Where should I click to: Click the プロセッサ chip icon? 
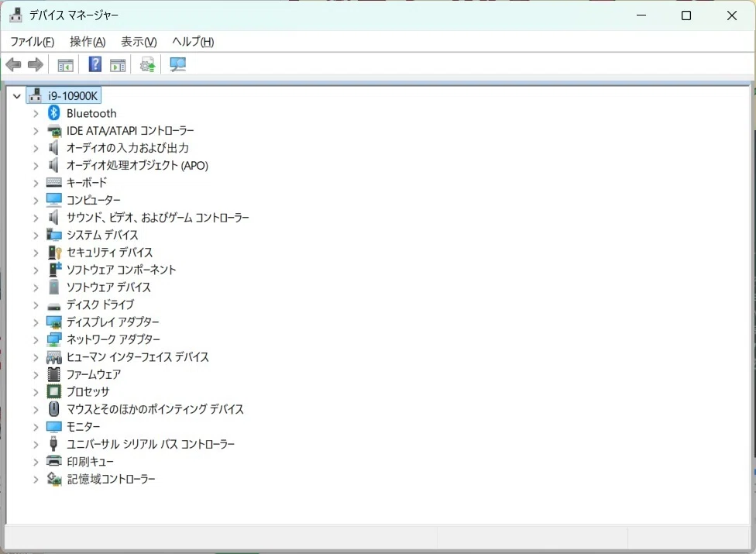[x=54, y=391]
